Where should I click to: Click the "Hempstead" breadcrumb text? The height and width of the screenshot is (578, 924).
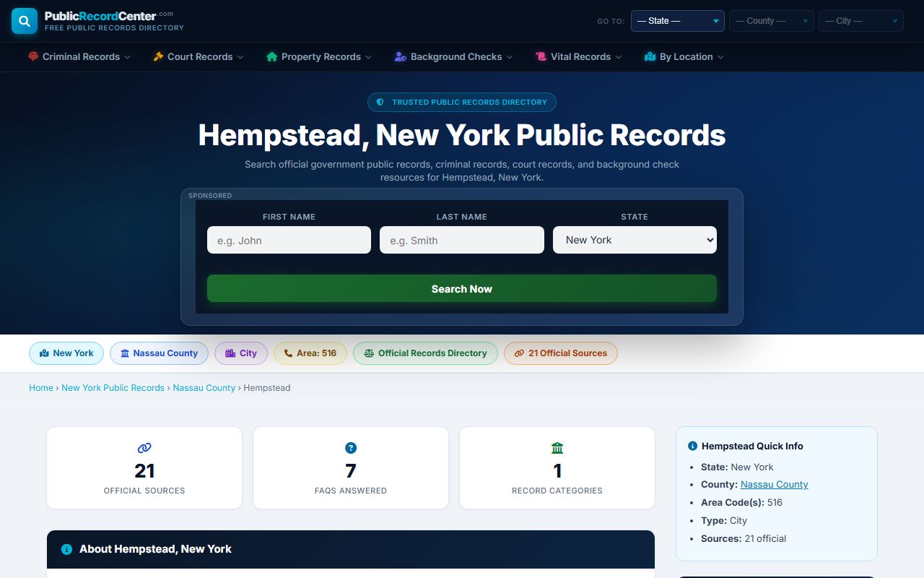tap(267, 388)
